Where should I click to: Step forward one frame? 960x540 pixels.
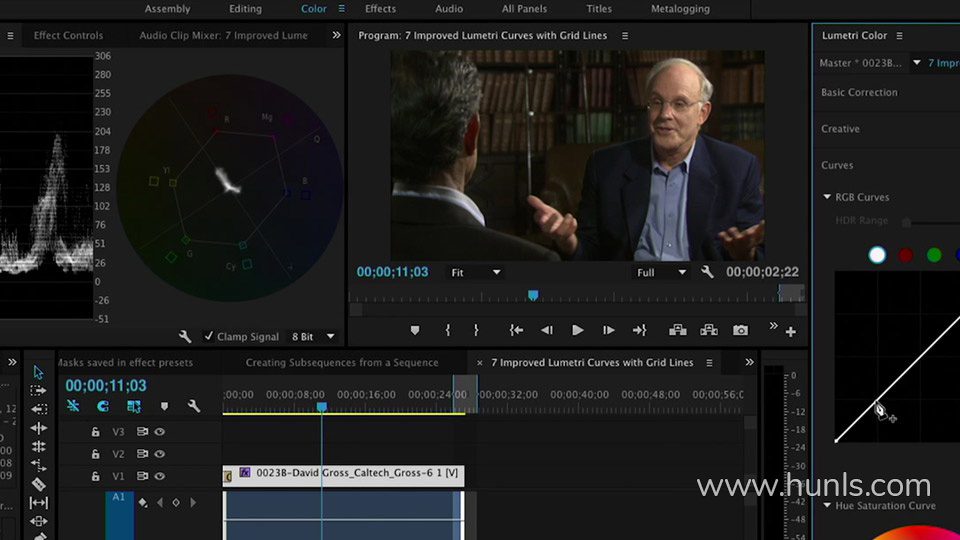(x=608, y=330)
